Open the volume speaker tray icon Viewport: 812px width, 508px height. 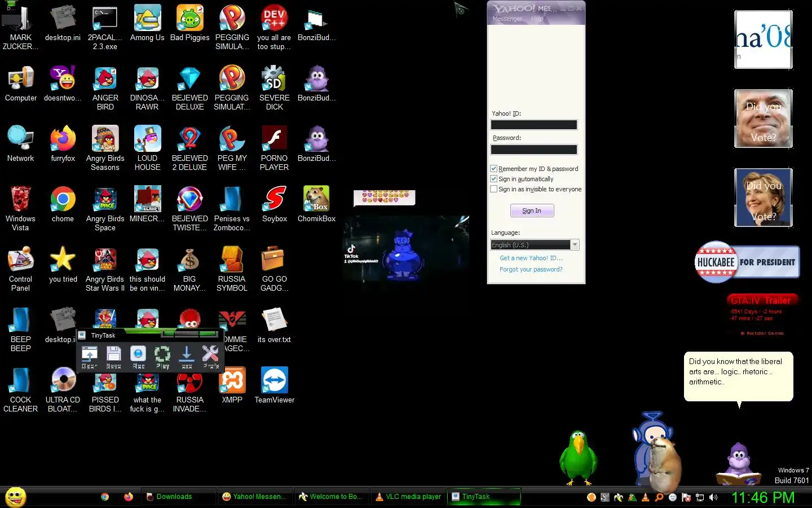pos(713,497)
